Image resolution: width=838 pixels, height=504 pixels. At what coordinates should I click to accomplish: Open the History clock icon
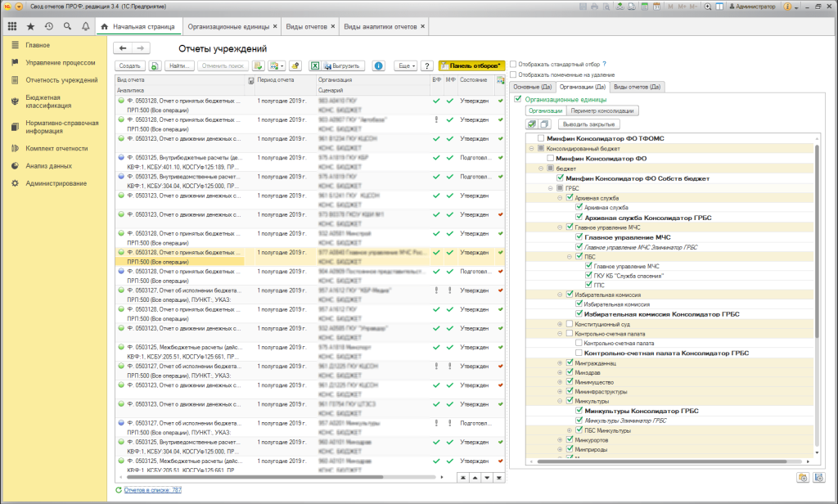(48, 27)
